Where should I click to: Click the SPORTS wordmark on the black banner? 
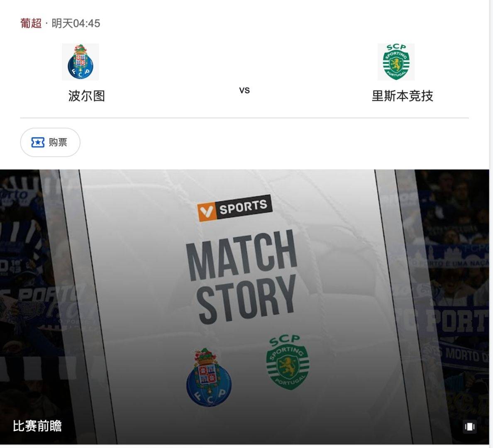(243, 206)
